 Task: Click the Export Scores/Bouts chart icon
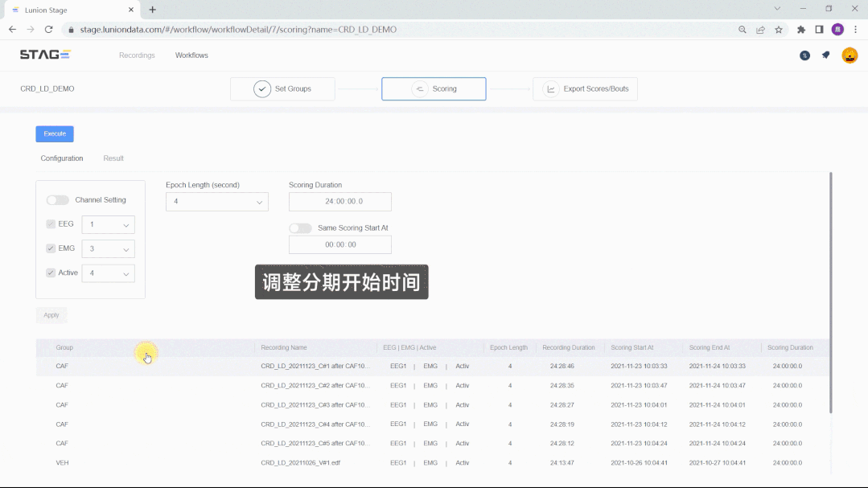549,88
